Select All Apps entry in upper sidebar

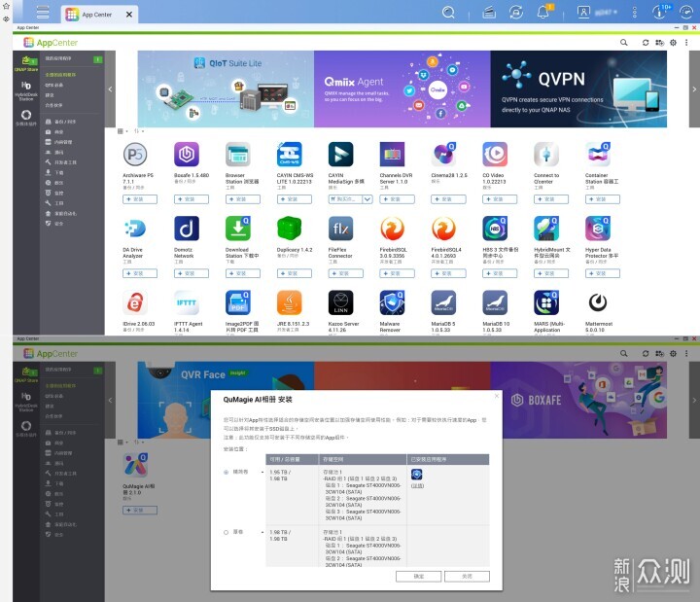[74, 75]
